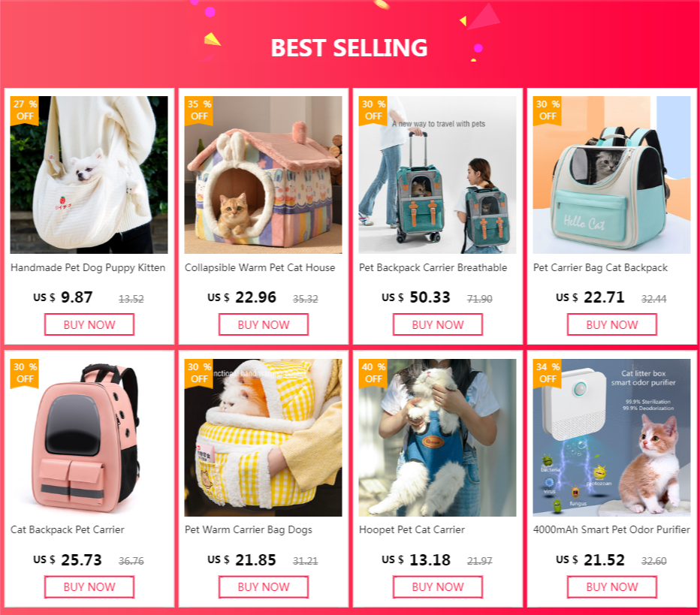Viewport: 700px width, 615px height.
Task: Click the 34% OFF badge on odor purifier
Action: (548, 373)
